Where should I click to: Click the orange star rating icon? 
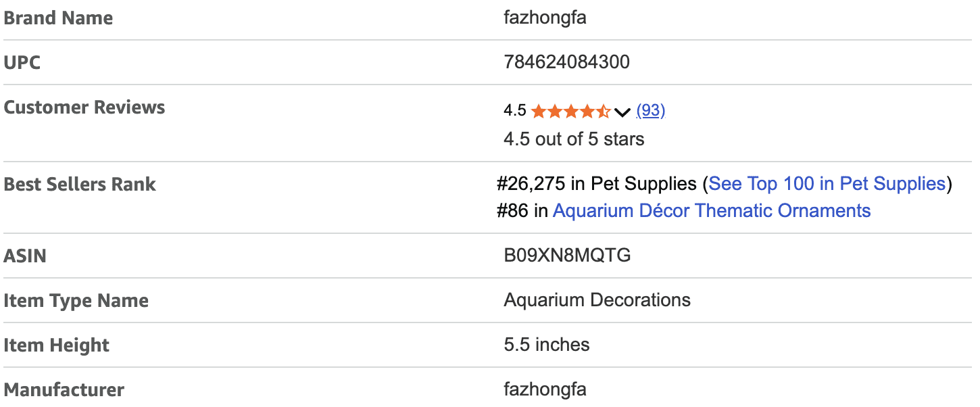[x=570, y=111]
